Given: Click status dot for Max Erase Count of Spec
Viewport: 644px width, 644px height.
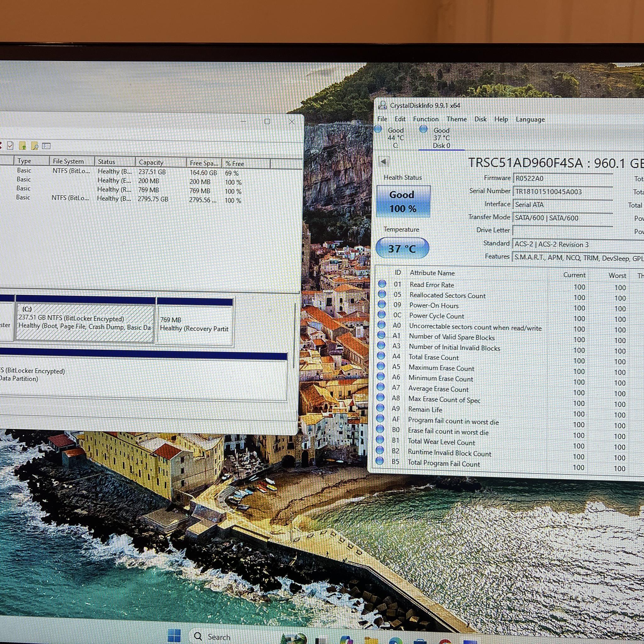Looking at the screenshot, I should [380, 397].
